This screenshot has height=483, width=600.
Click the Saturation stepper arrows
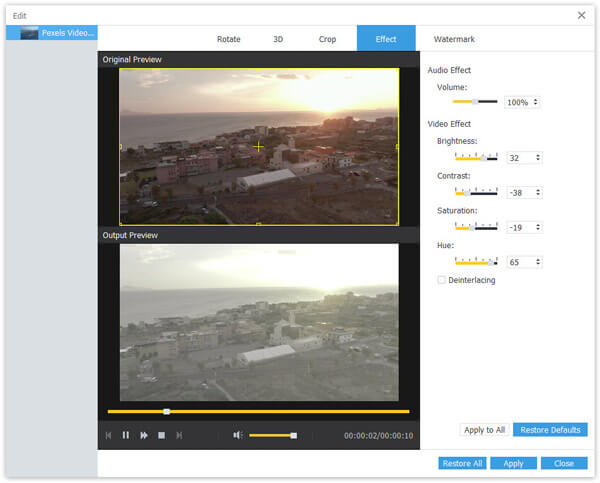click(x=538, y=227)
